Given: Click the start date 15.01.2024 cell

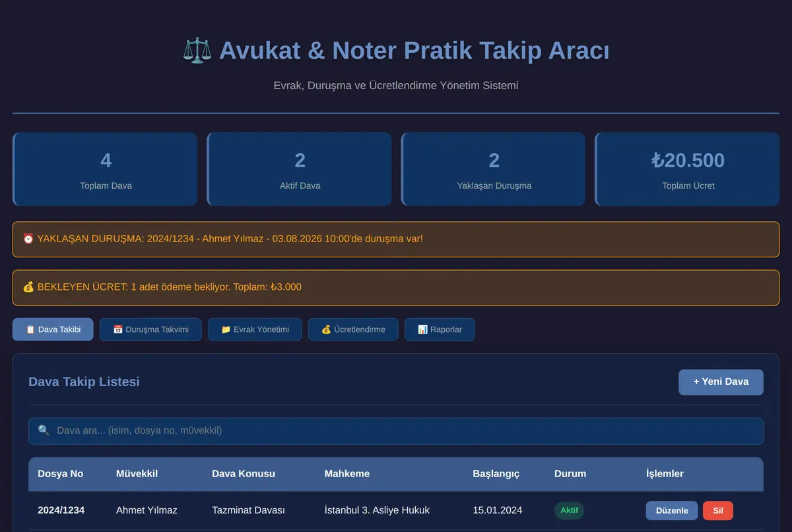Looking at the screenshot, I should pyautogui.click(x=497, y=510).
